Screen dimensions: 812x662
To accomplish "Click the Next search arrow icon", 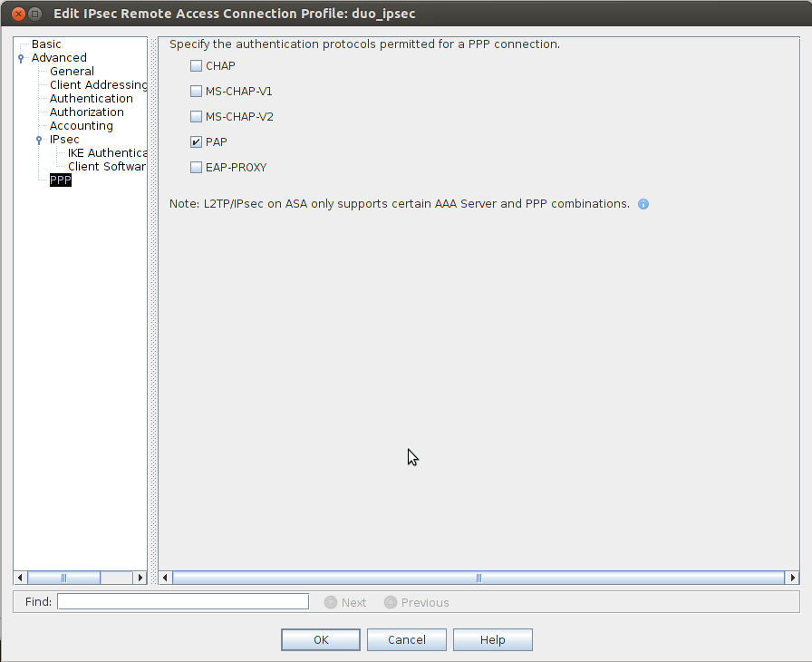I will click(330, 601).
